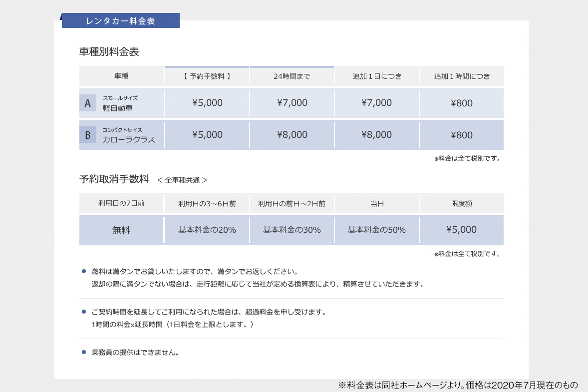The image size is (588, 392).
Task: Click the ¥5,000 limit amount under 限度額
Action: pyautogui.click(x=462, y=230)
